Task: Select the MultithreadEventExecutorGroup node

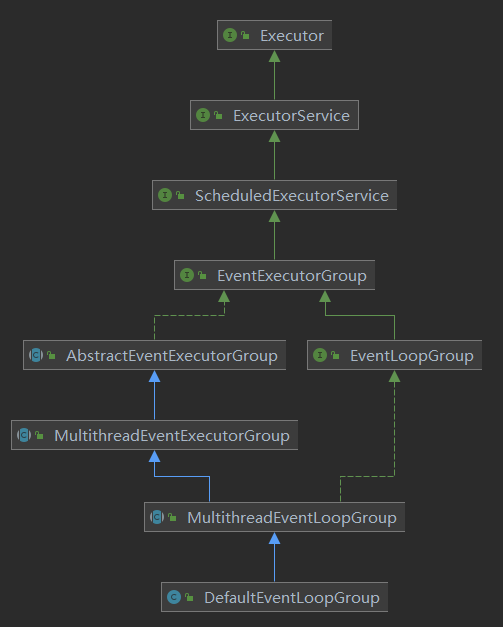Action: pos(154,435)
